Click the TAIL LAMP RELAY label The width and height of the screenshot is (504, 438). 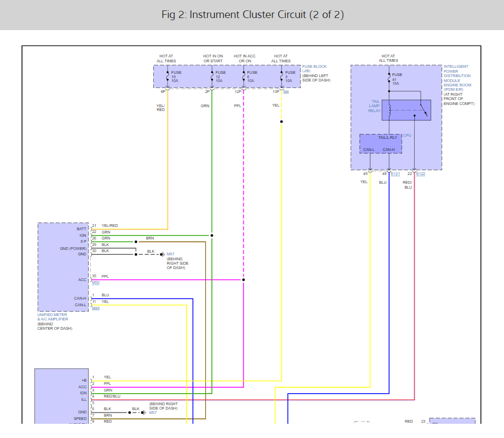[374, 106]
